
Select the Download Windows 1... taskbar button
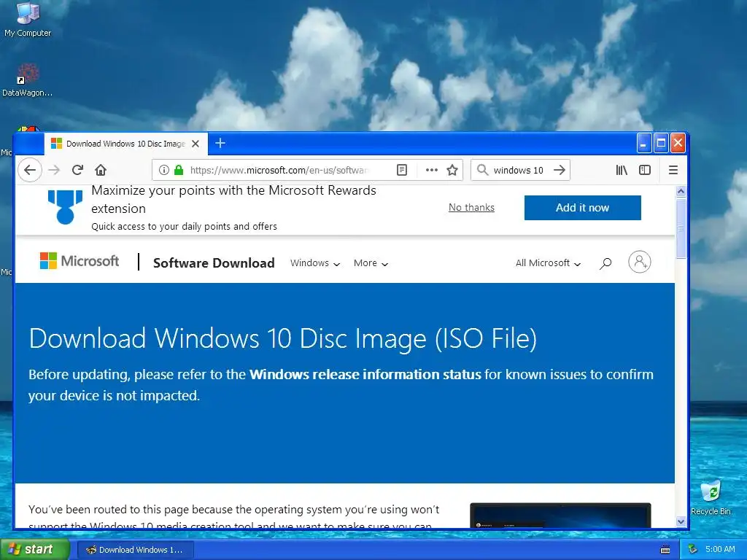click(135, 550)
